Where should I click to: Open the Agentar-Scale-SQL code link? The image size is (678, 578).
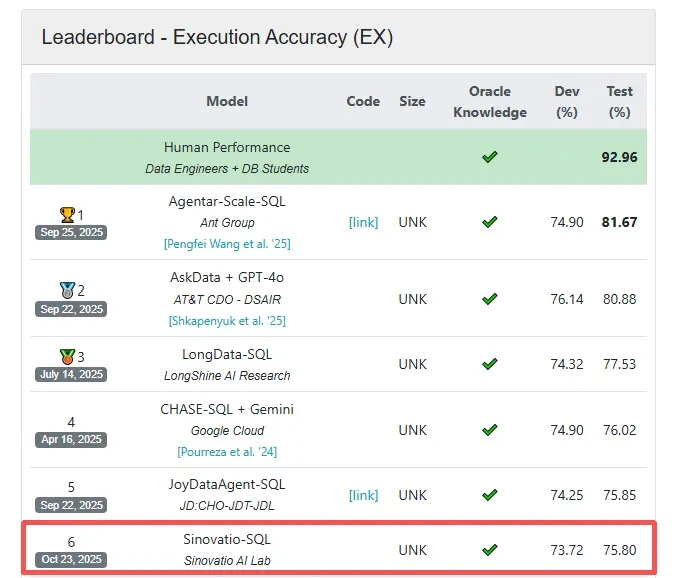363,222
